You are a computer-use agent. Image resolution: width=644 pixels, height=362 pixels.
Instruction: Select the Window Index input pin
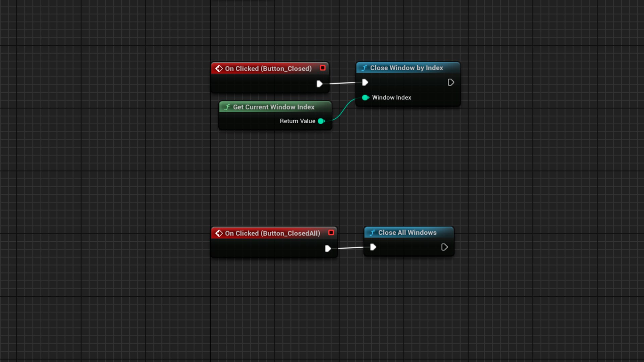click(365, 98)
